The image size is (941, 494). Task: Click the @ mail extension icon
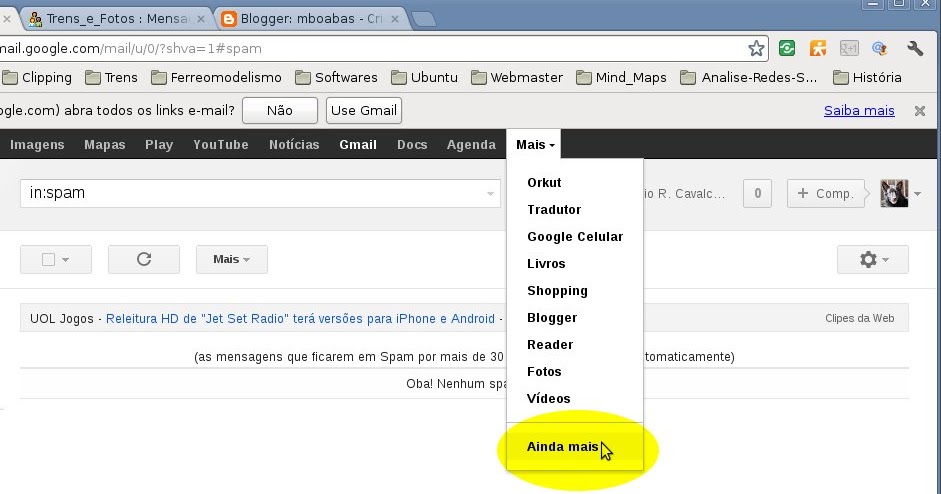tap(880, 48)
